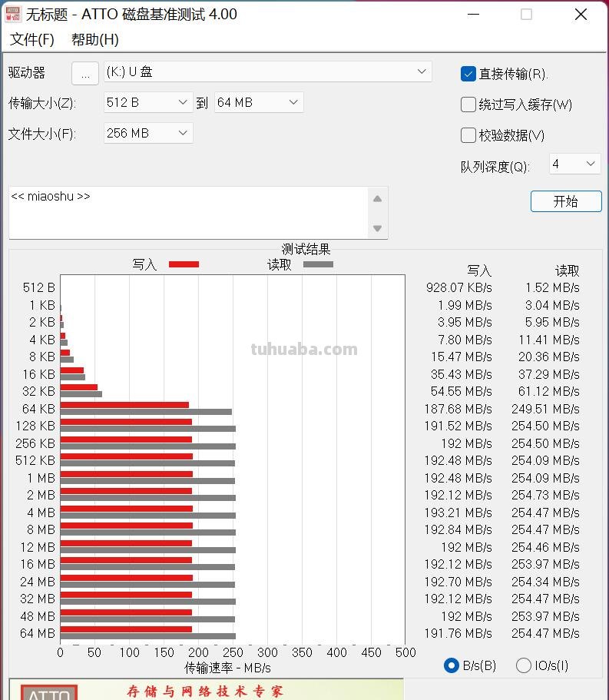
Task: Click the 读取 column header in results
Action: 567,270
